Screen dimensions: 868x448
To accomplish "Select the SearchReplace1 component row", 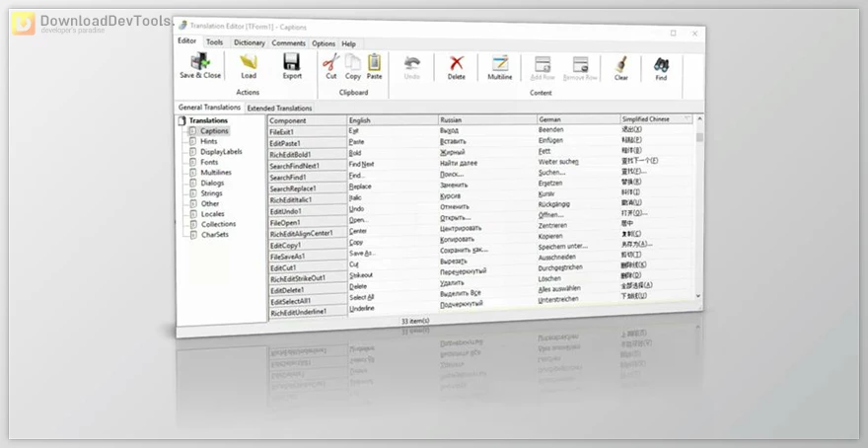I will pos(307,188).
